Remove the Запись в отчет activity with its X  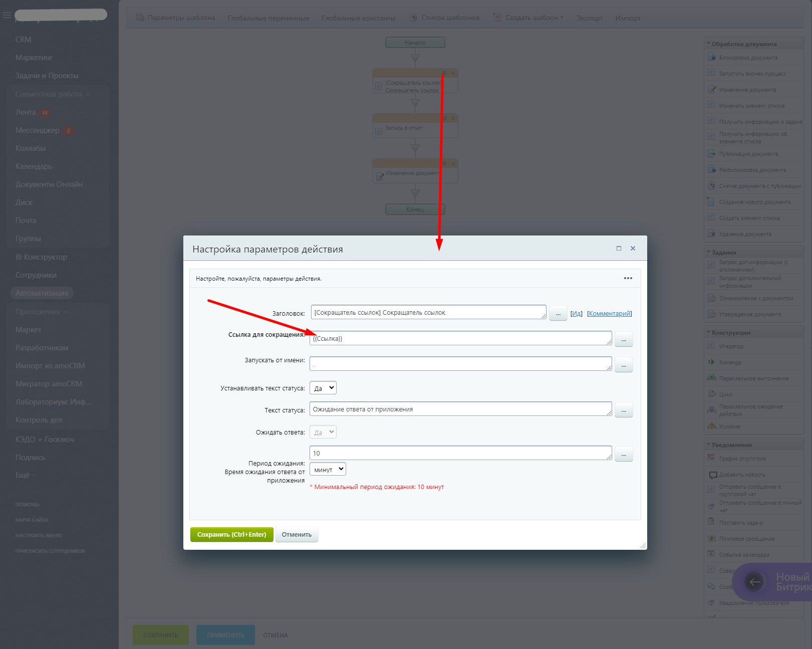[x=453, y=118]
